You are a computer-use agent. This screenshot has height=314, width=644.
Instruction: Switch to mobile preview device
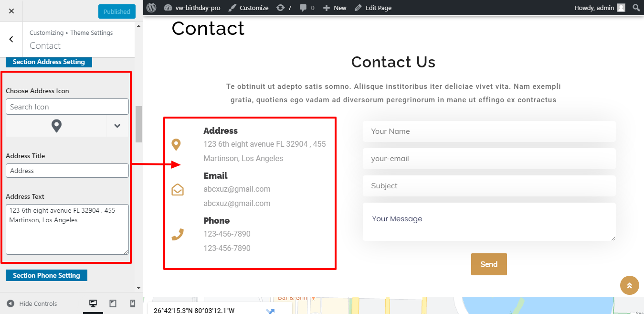133,303
